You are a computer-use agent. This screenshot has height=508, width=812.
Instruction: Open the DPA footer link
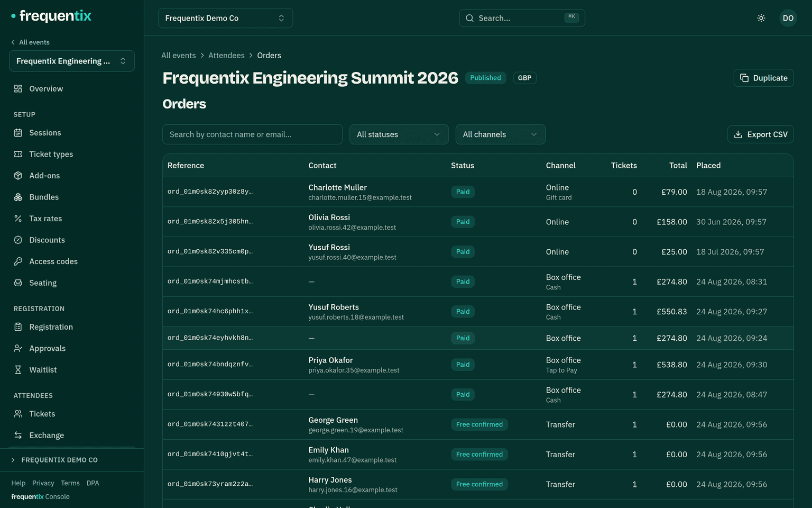93,483
